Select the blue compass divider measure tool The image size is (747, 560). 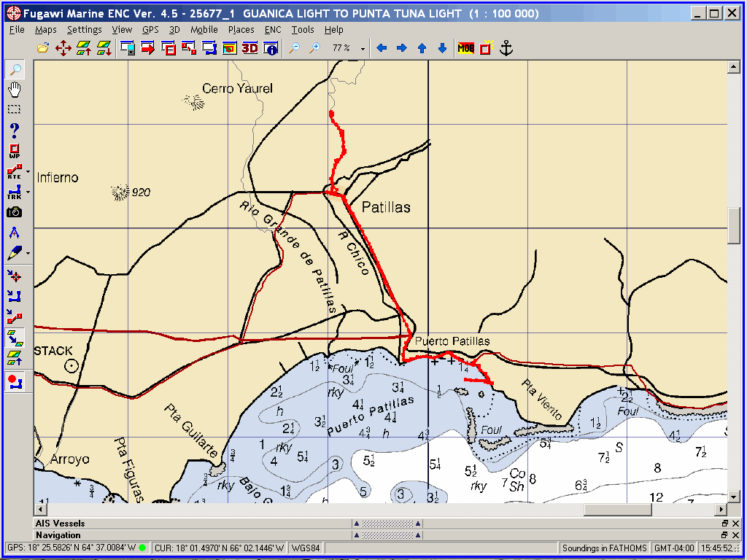point(15,233)
